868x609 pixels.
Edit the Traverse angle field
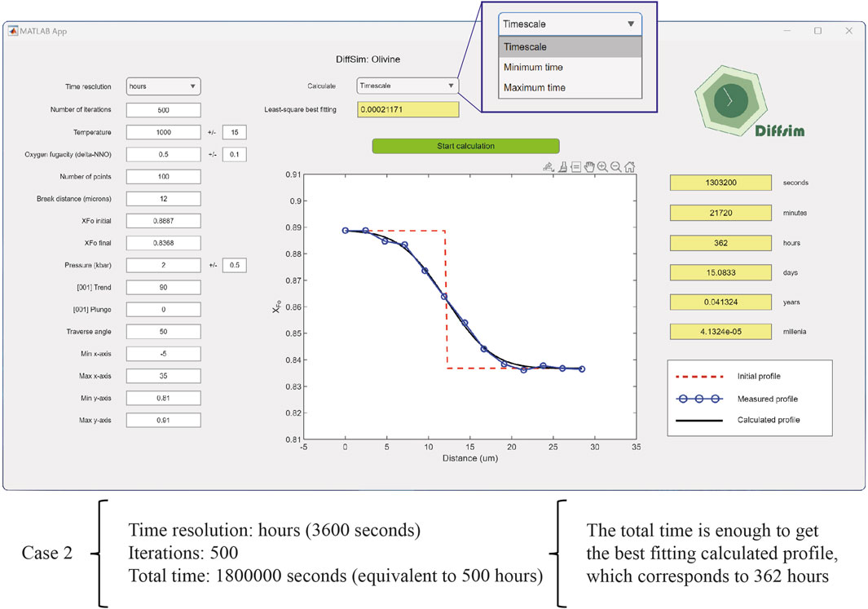tap(163, 332)
